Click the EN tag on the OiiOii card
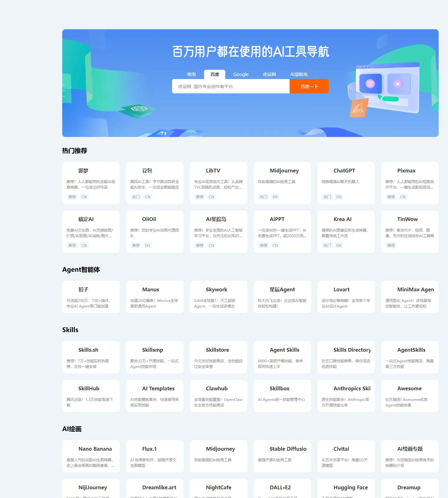Viewport: 448px width, 498px height. 147,245
